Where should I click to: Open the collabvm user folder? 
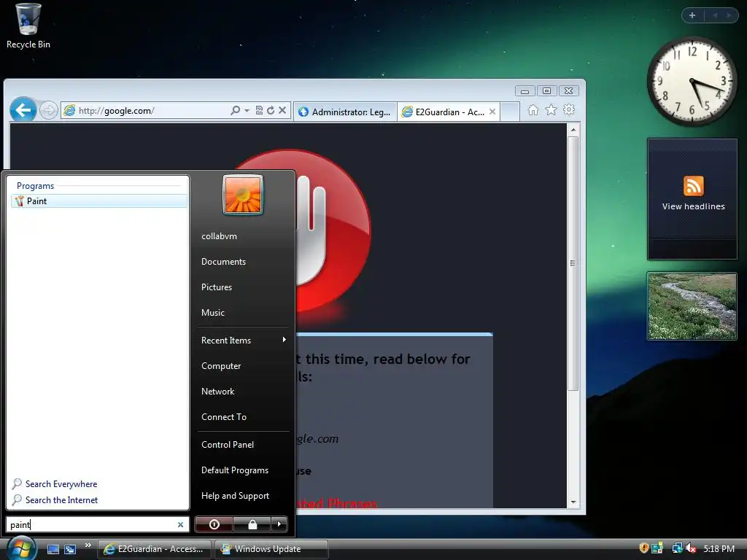click(x=219, y=236)
